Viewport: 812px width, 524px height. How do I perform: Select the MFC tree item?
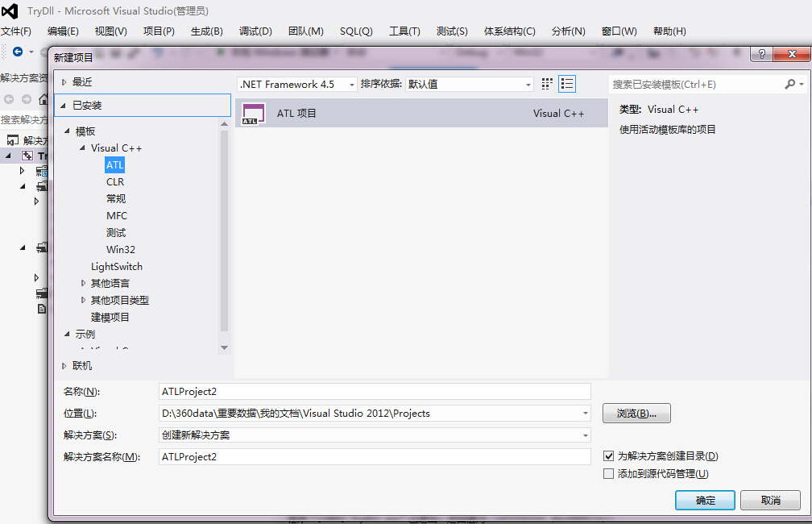(117, 215)
